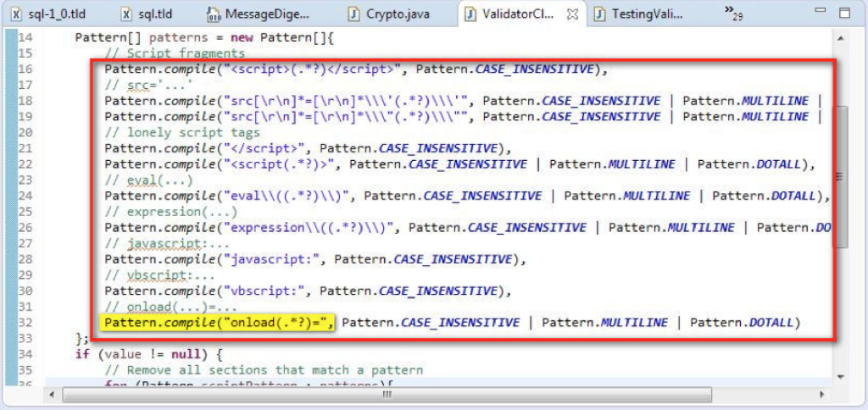
Task: Click line number 14 in the gutter
Action: coord(25,38)
